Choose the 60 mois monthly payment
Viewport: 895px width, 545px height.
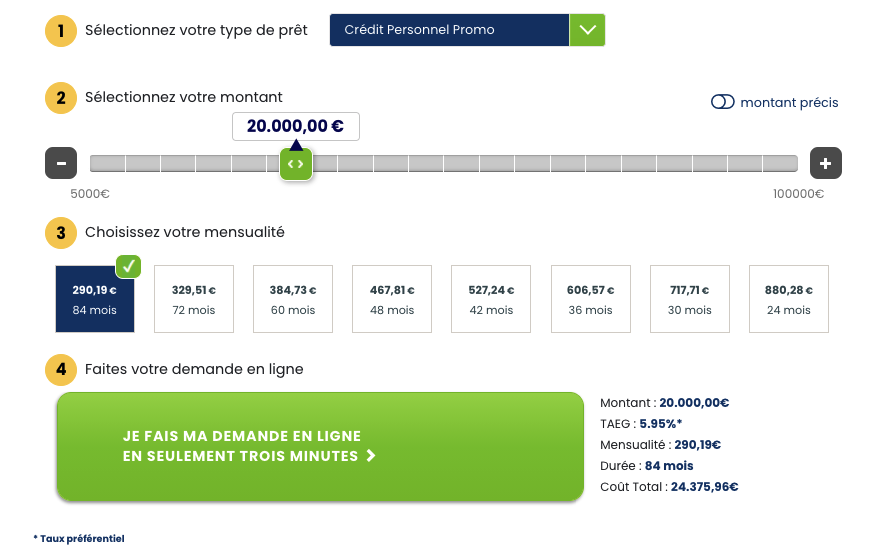tap(293, 299)
